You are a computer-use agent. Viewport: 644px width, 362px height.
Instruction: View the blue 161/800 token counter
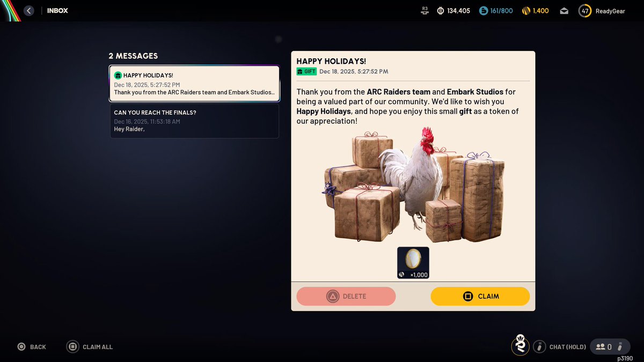point(496,11)
